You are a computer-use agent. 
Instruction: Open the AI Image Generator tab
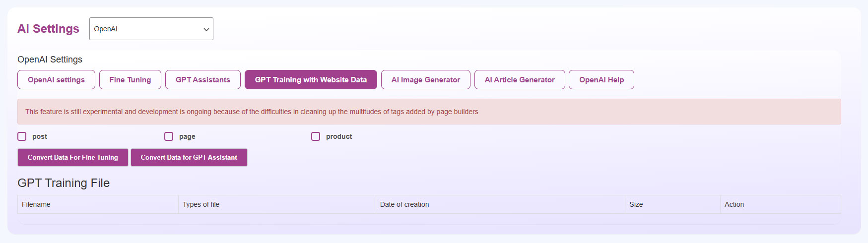point(425,80)
